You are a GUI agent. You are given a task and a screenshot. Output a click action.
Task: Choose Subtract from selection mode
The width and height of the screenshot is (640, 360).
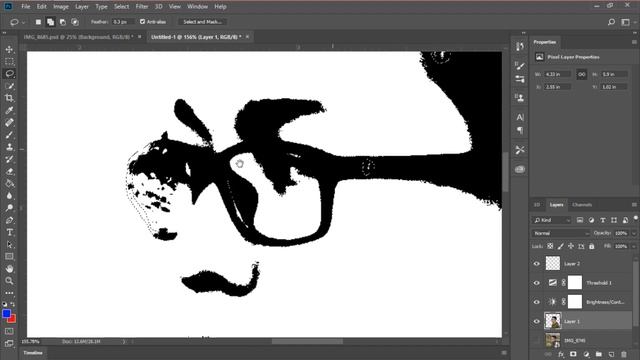pyautogui.click(x=62, y=22)
